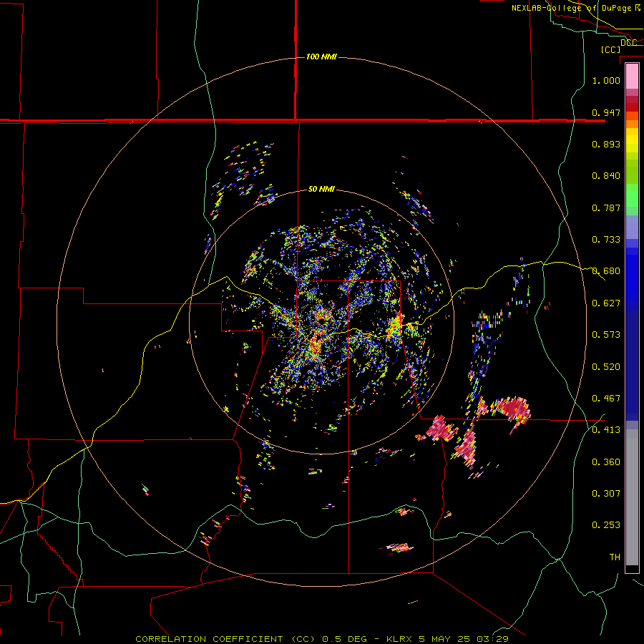Select the 0.787 scale value
Screen dimensions: 644x644
(x=606, y=208)
